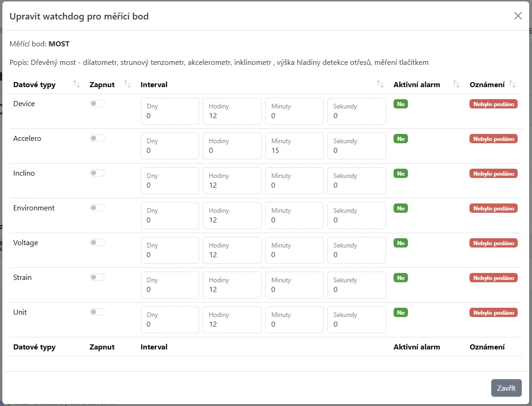Sort table by Datové typy column
Screen dimensions: 532x406
click(77, 84)
